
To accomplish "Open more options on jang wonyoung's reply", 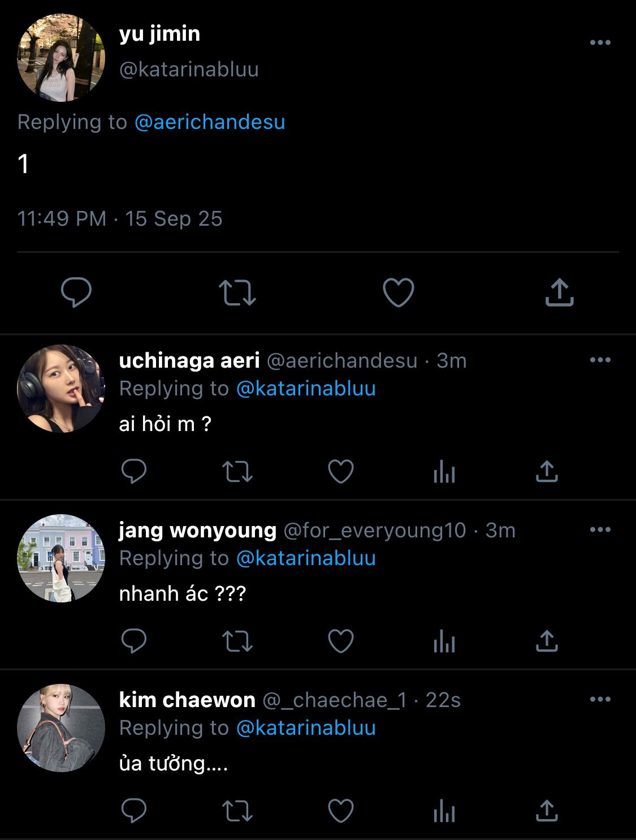I will (x=600, y=529).
